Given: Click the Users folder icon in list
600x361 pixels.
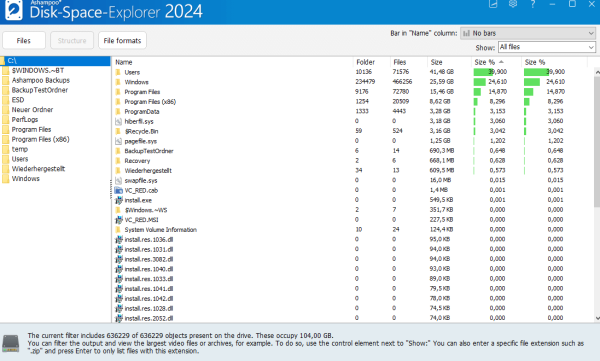Looking at the screenshot, I should (118, 72).
